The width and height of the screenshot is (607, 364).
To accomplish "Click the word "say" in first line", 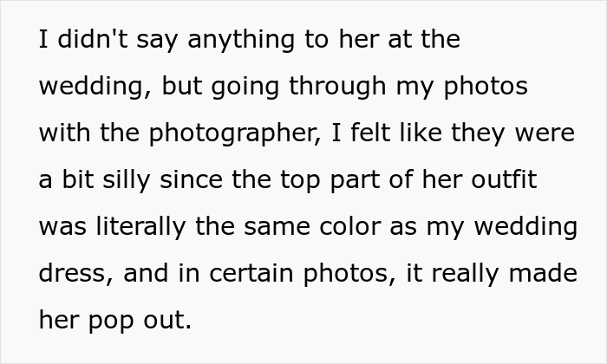I will tap(157, 42).
